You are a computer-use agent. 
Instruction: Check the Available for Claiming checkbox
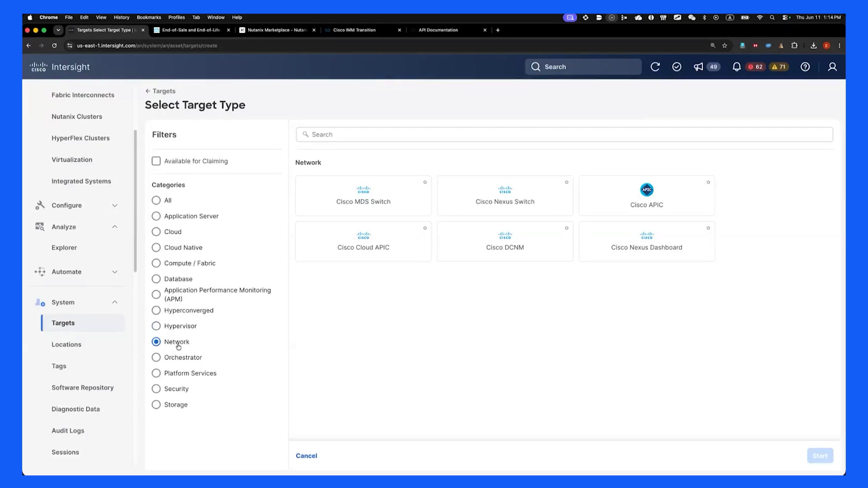pyautogui.click(x=156, y=161)
